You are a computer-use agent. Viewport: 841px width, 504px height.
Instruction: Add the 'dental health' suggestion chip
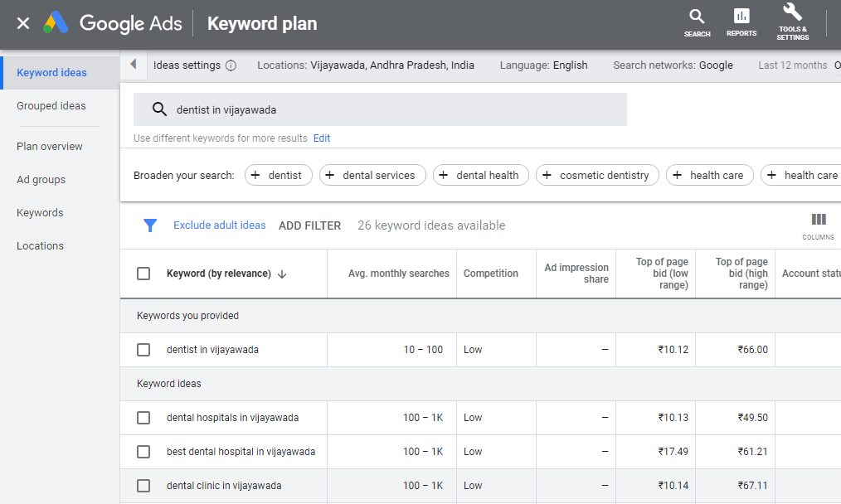480,175
